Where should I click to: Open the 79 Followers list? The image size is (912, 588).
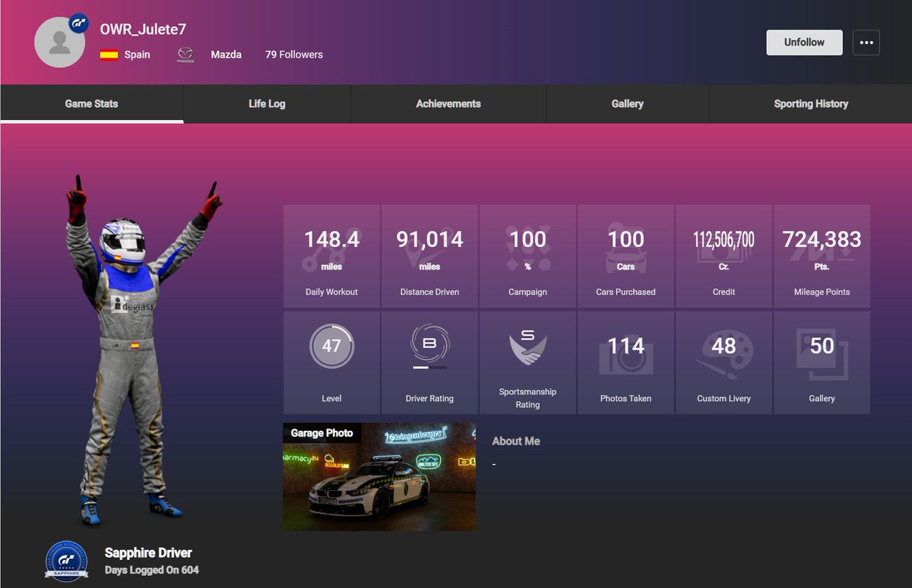click(x=294, y=55)
